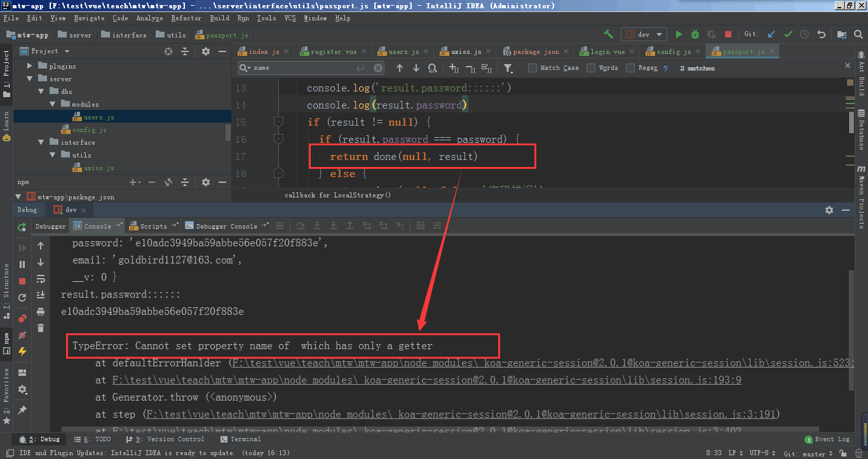Open Project Structure folder icon in toolbar
The height and width of the screenshot is (459, 868).
coord(841,35)
